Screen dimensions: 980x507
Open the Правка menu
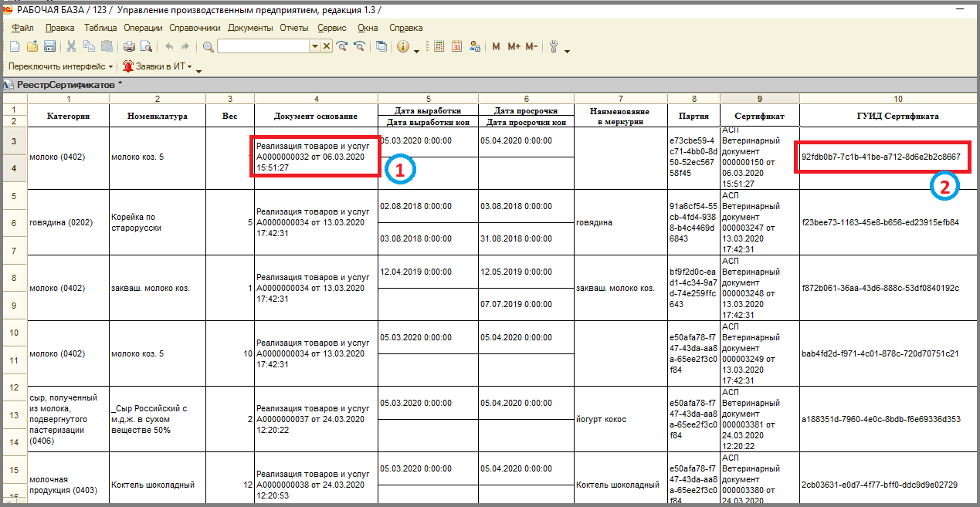click(x=60, y=28)
